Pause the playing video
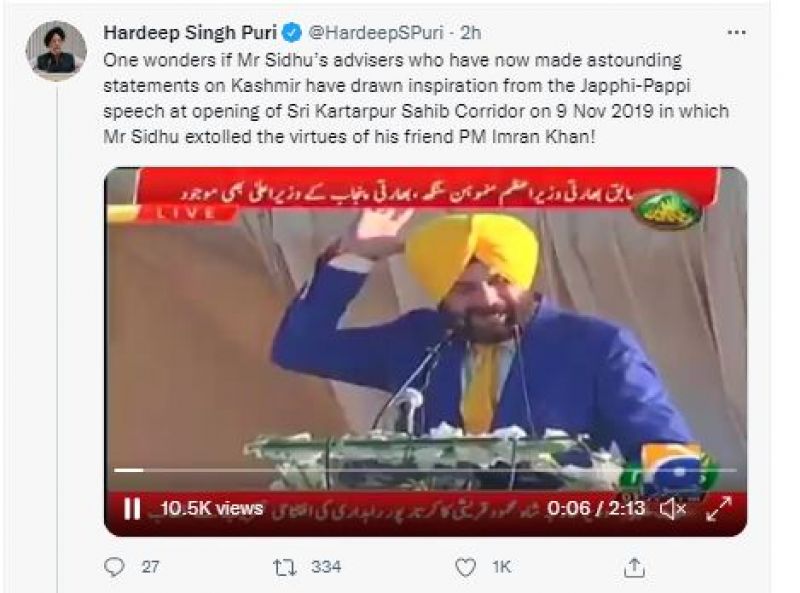The image size is (800, 593). point(132,508)
